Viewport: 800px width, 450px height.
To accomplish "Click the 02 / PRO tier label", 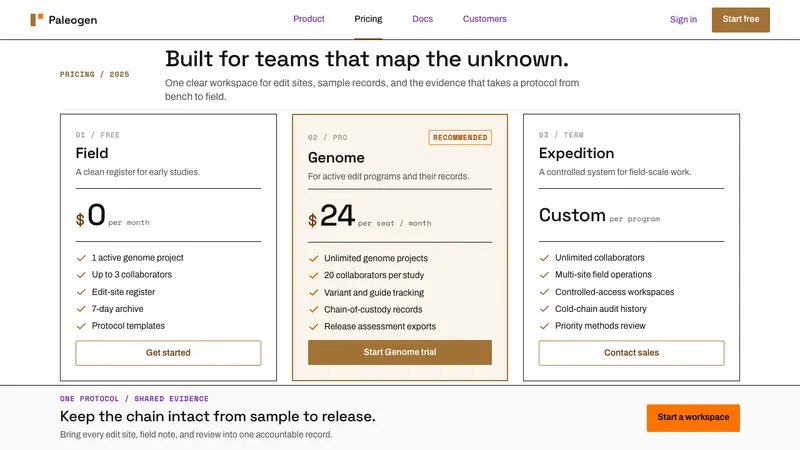I will coord(328,137).
